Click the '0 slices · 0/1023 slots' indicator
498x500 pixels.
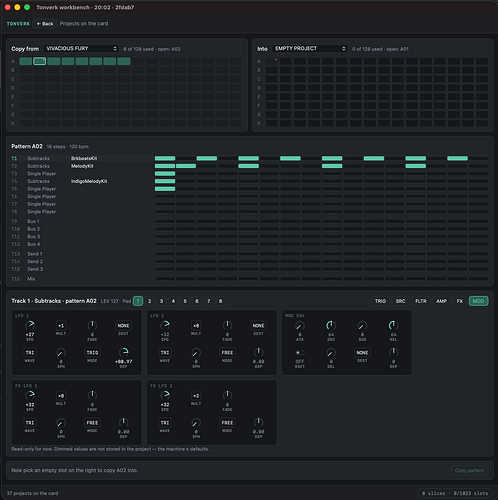coord(455,493)
